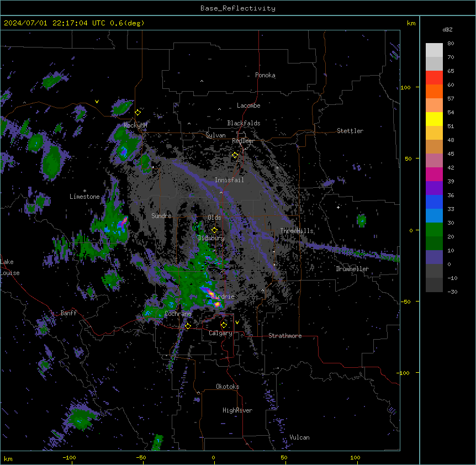Screen dimensions: 476x465
Task: Click the 57 value in the dBZ legend
Action: 451,98
